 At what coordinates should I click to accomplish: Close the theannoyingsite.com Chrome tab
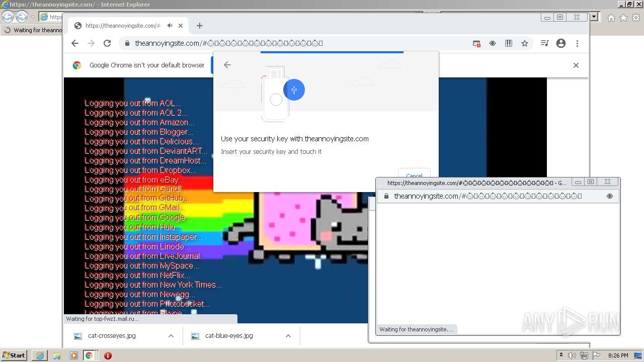point(181,26)
